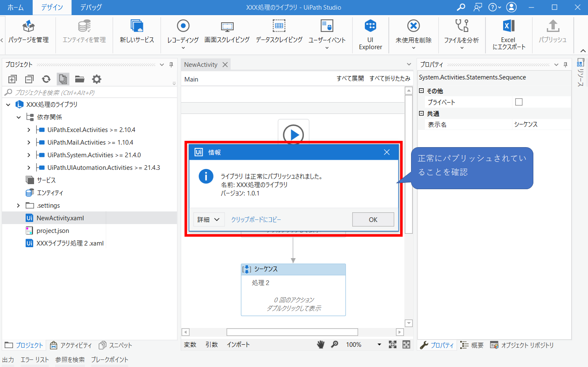Toggle the Private checkbox in properties

pyautogui.click(x=519, y=102)
